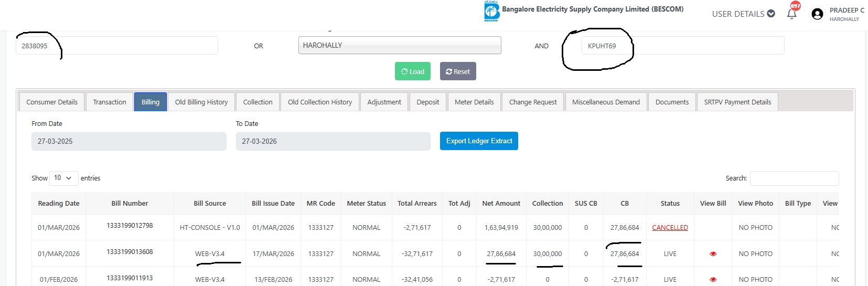Click the From Date field

pyautogui.click(x=128, y=142)
